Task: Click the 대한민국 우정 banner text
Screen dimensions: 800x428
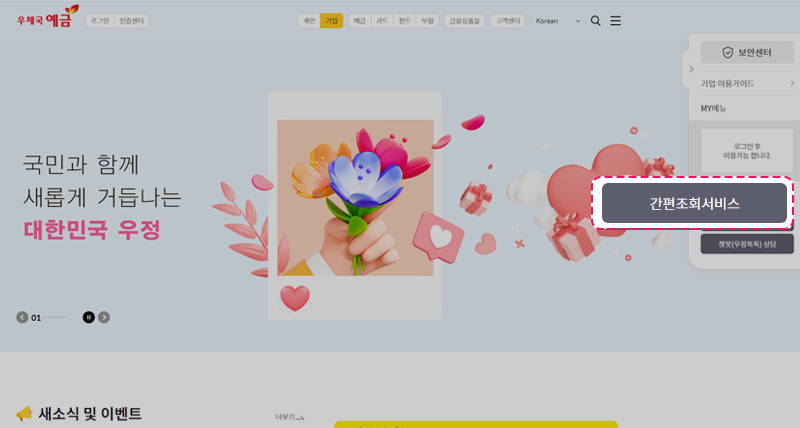Action: click(x=92, y=230)
